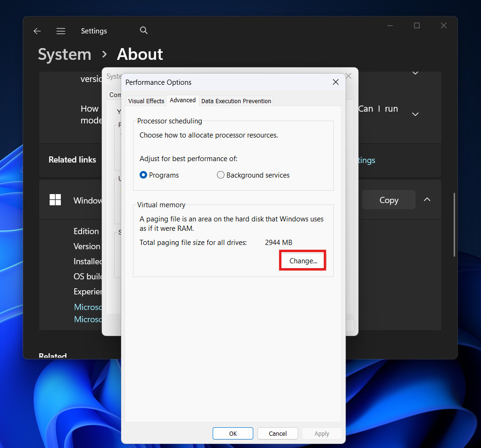Switch to the Visual Effects tab

point(146,101)
